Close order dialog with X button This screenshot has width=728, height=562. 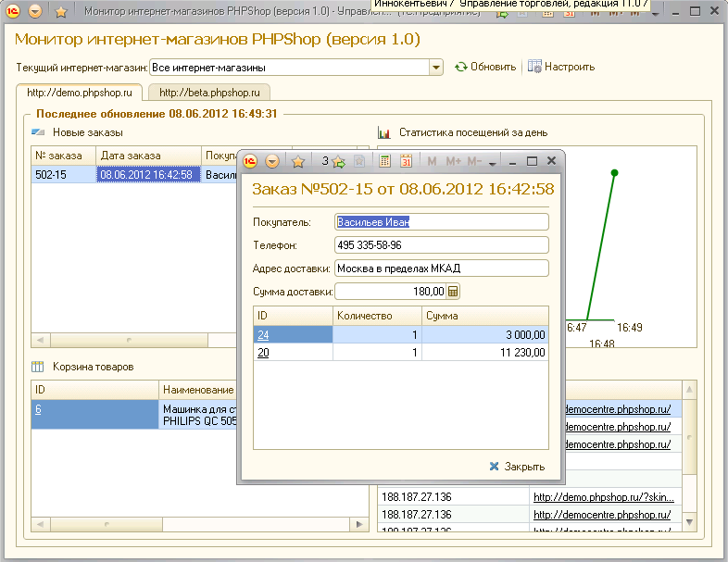click(x=551, y=160)
